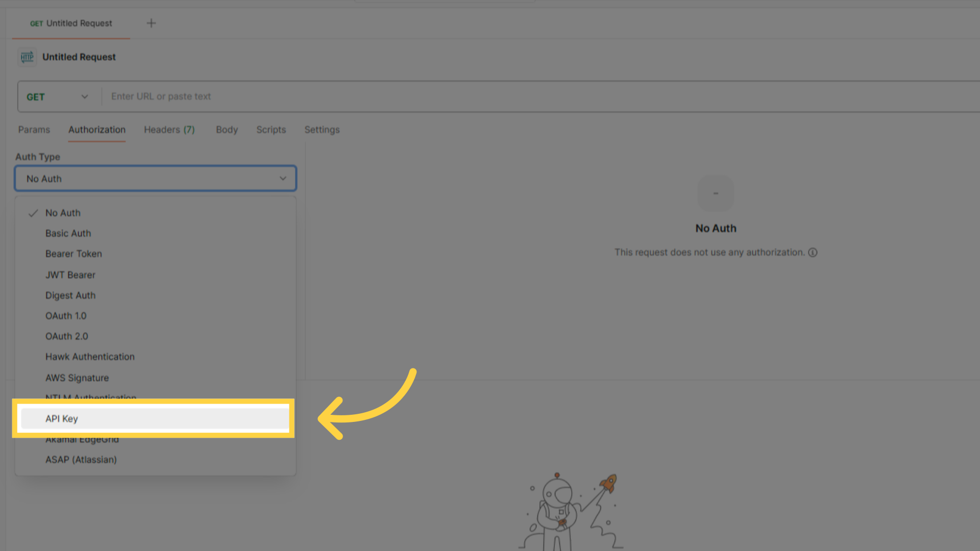Select the Authorization tab
The height and width of the screenshot is (551, 980).
pyautogui.click(x=97, y=130)
